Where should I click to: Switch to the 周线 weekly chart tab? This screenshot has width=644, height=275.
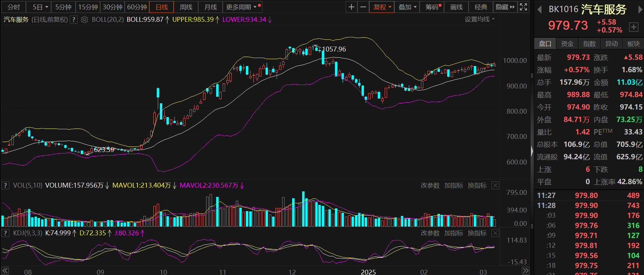pos(186,7)
